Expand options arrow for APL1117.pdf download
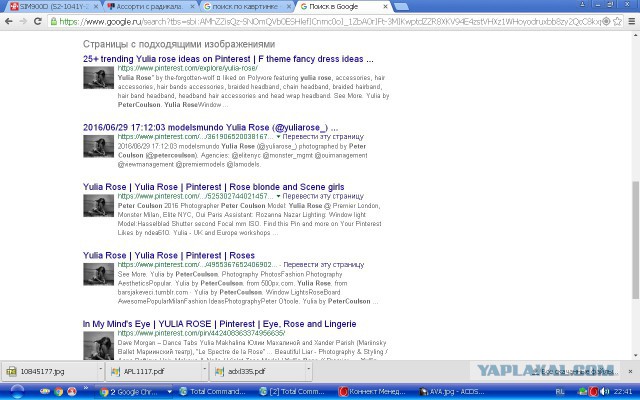Screen dimensions: 640x400 (204, 369)
